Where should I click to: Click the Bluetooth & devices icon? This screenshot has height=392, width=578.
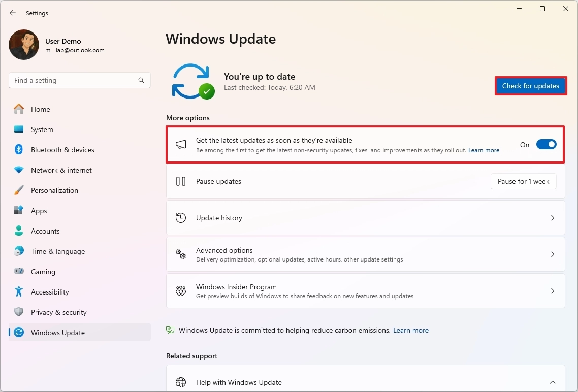tap(19, 150)
